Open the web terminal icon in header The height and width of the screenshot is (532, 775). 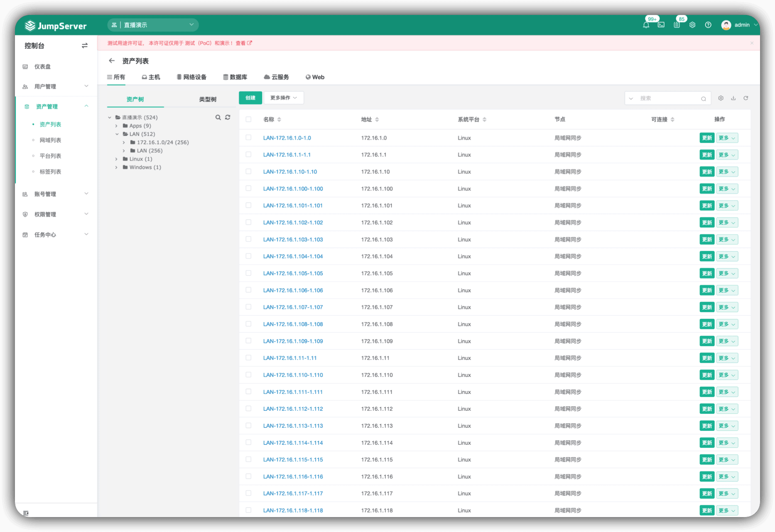coord(661,25)
